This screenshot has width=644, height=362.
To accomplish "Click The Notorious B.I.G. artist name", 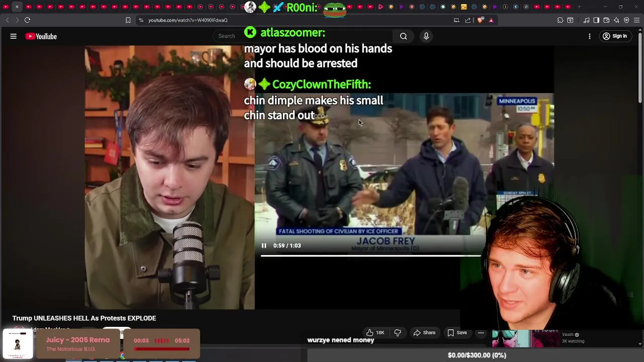I will coord(70,349).
